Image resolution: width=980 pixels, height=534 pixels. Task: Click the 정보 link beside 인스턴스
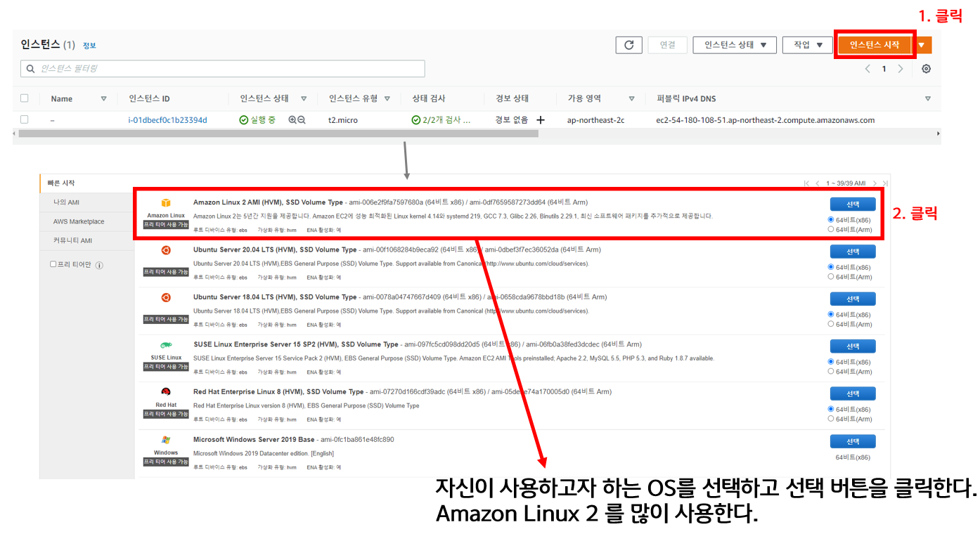click(x=89, y=46)
